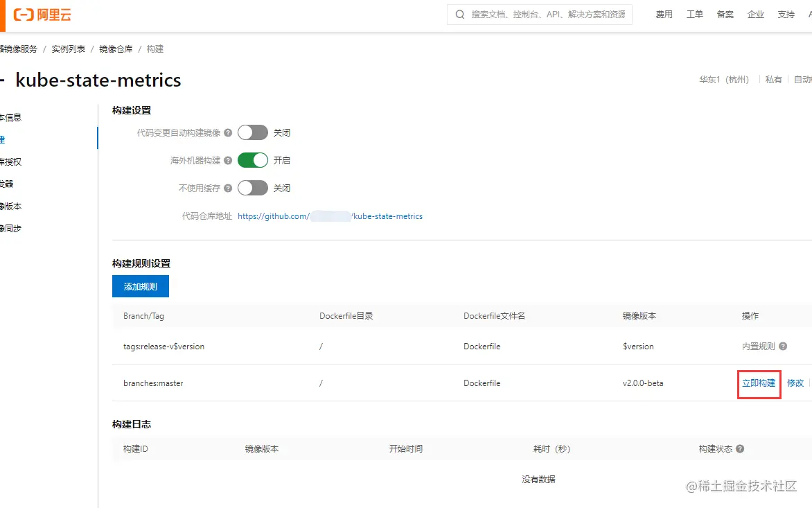The height and width of the screenshot is (508, 812).
Task: Click the 构建ID column header
Action: [136, 449]
